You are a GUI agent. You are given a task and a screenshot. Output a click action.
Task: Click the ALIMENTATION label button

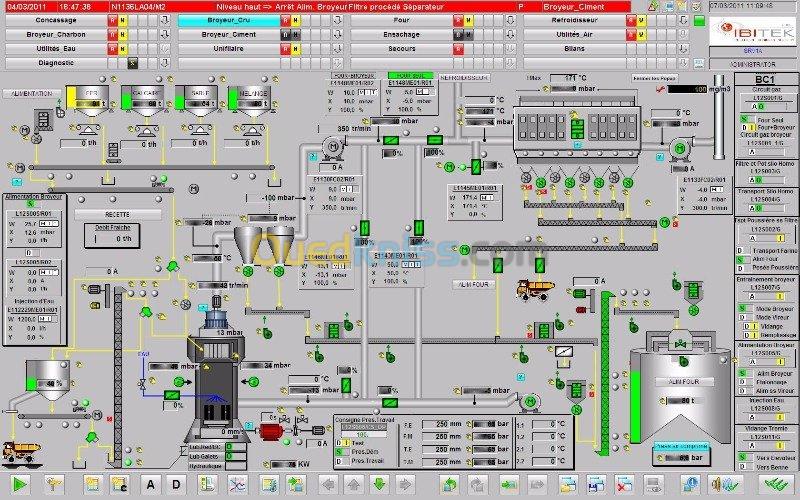[x=32, y=93]
